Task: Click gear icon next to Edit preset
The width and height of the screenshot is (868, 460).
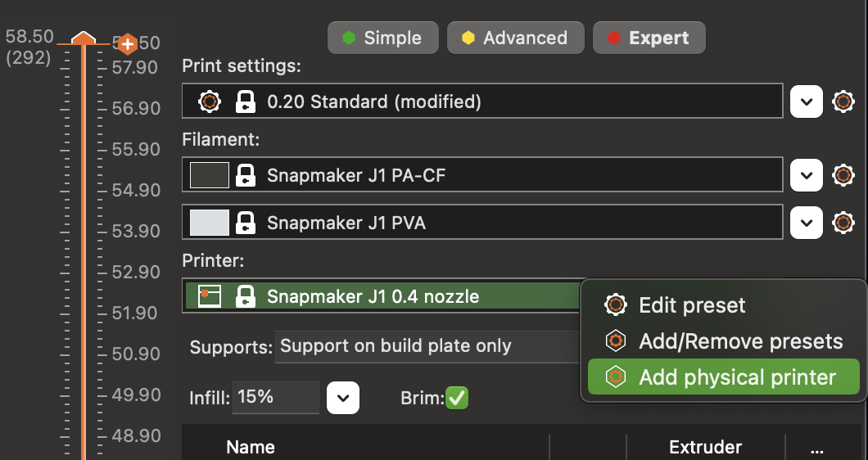Action: 615,305
